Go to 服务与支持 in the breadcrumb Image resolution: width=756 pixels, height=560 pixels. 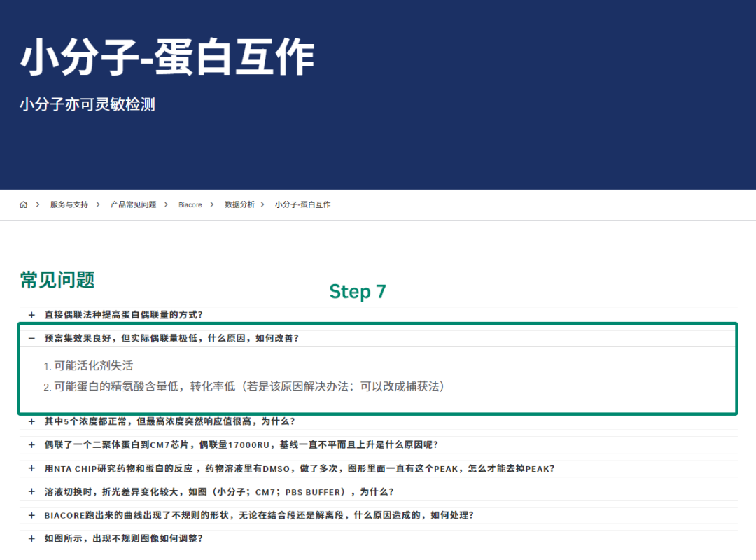coord(69,204)
